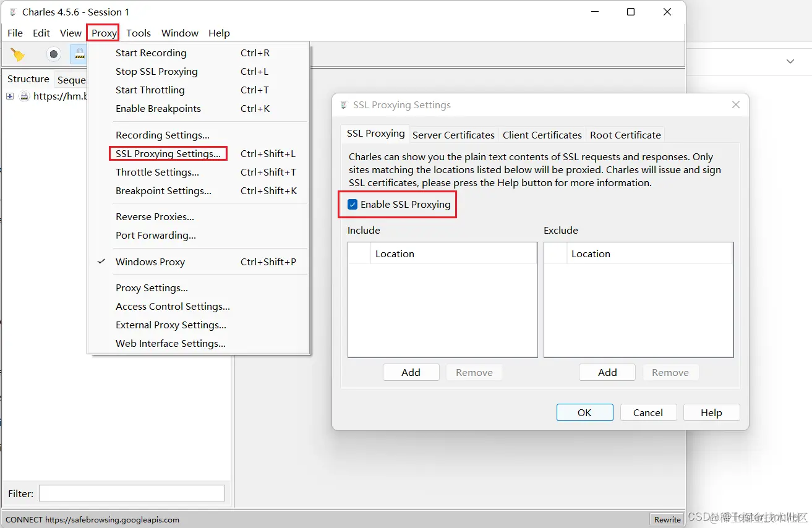Click Cancel in SSL Proxying Settings
This screenshot has width=812, height=528.
(x=648, y=412)
